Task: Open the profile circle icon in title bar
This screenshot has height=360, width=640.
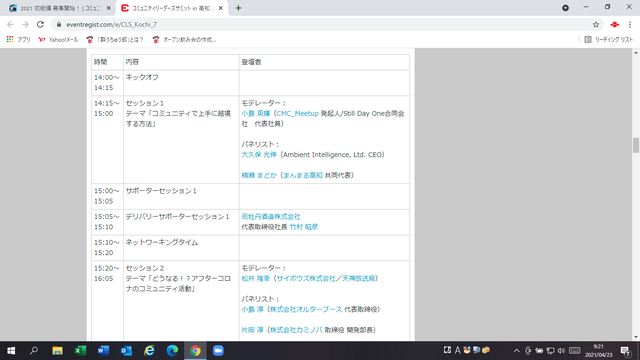Action: click(x=565, y=8)
